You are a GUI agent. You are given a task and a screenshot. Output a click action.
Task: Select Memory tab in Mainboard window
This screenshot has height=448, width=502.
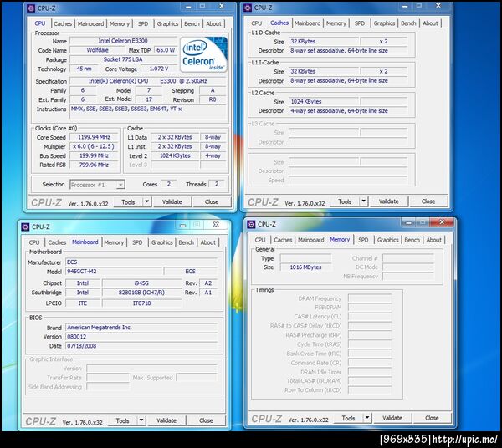point(114,242)
